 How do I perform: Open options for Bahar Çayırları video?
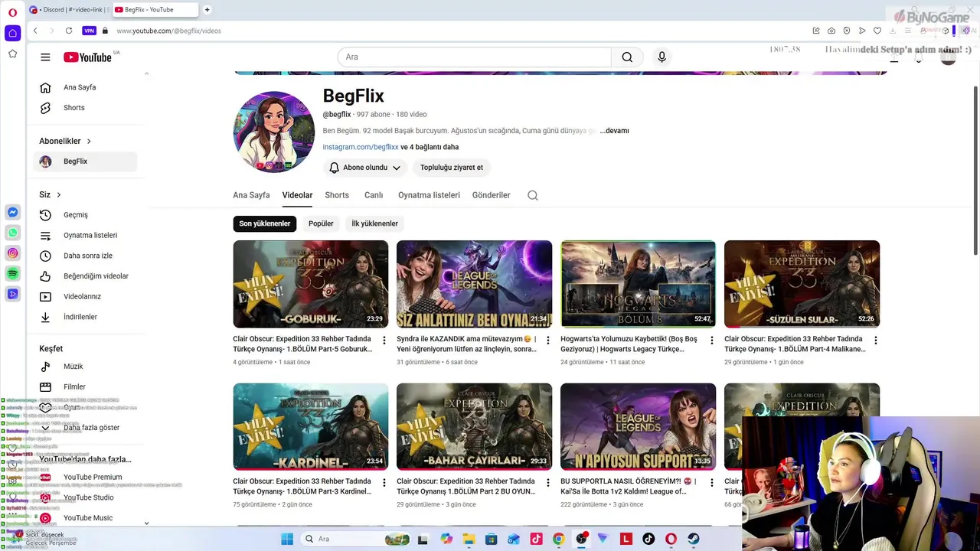pos(548,483)
